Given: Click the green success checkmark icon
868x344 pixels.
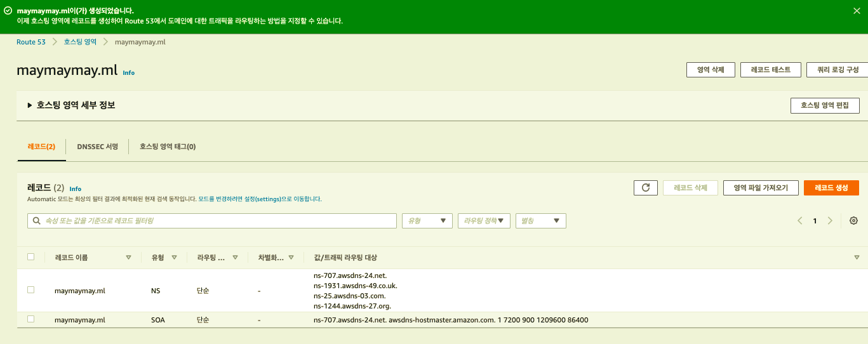Looking at the screenshot, I should coord(8,11).
